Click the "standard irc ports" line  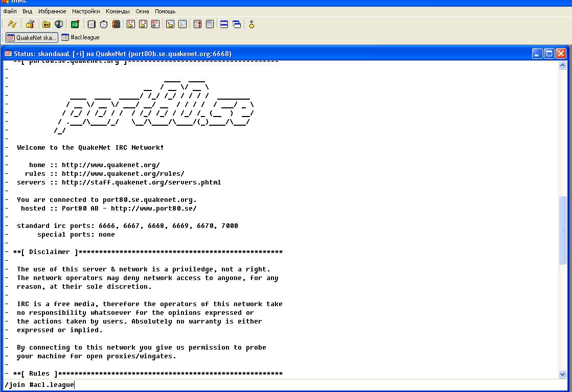127,226
